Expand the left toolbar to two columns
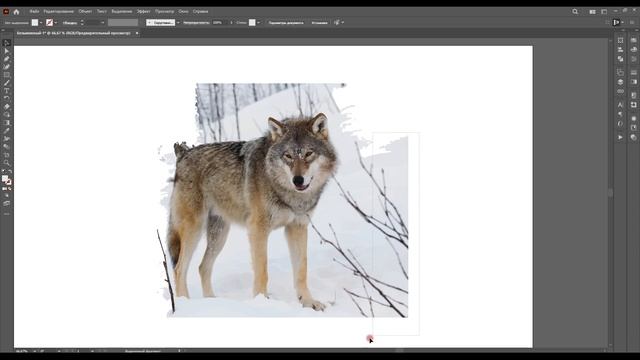The image size is (640, 360). coord(3,30)
